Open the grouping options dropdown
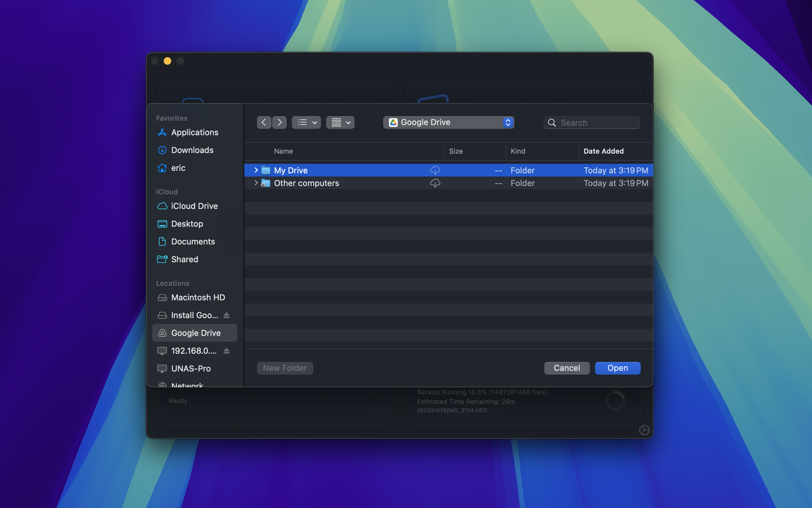 click(x=340, y=123)
